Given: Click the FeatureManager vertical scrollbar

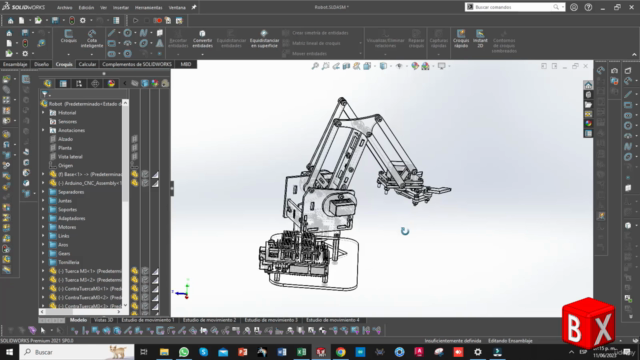Looking at the screenshot, I should [x=125, y=204].
